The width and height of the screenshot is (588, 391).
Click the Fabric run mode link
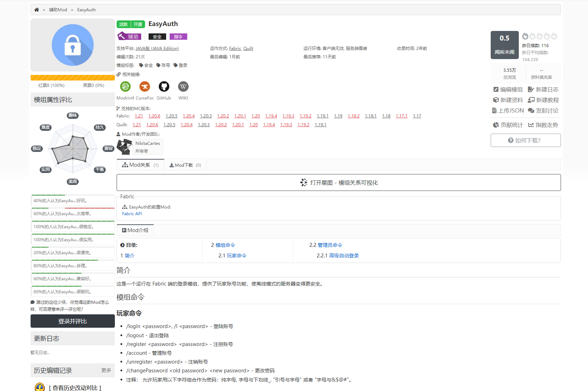(235, 49)
